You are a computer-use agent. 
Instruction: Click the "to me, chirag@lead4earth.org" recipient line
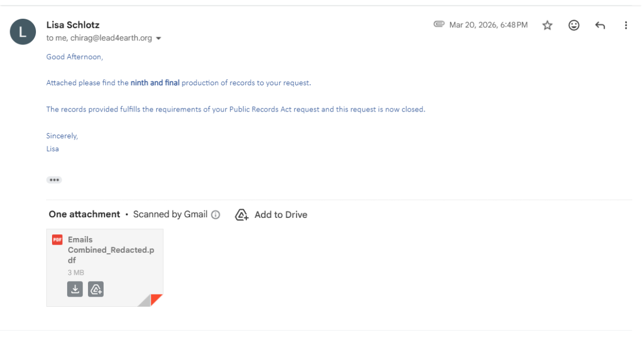(x=99, y=39)
